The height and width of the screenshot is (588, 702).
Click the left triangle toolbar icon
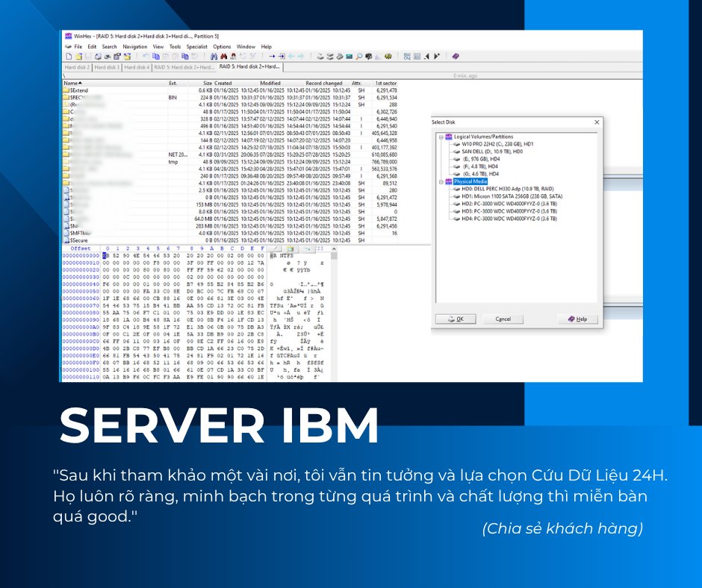coord(426,57)
